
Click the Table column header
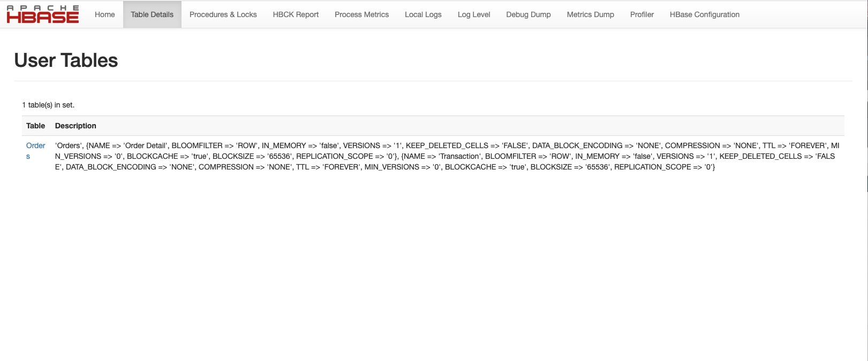pyautogui.click(x=35, y=126)
